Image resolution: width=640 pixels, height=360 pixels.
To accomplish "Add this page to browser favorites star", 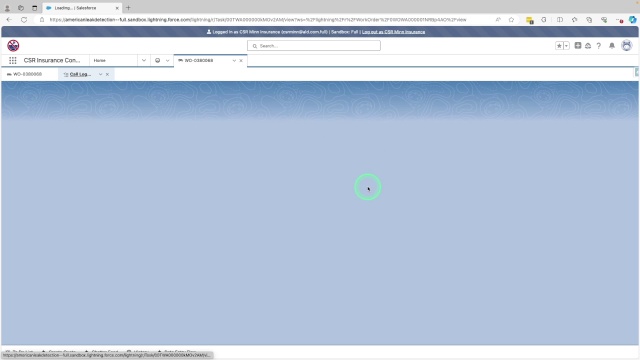I will tap(511, 20).
